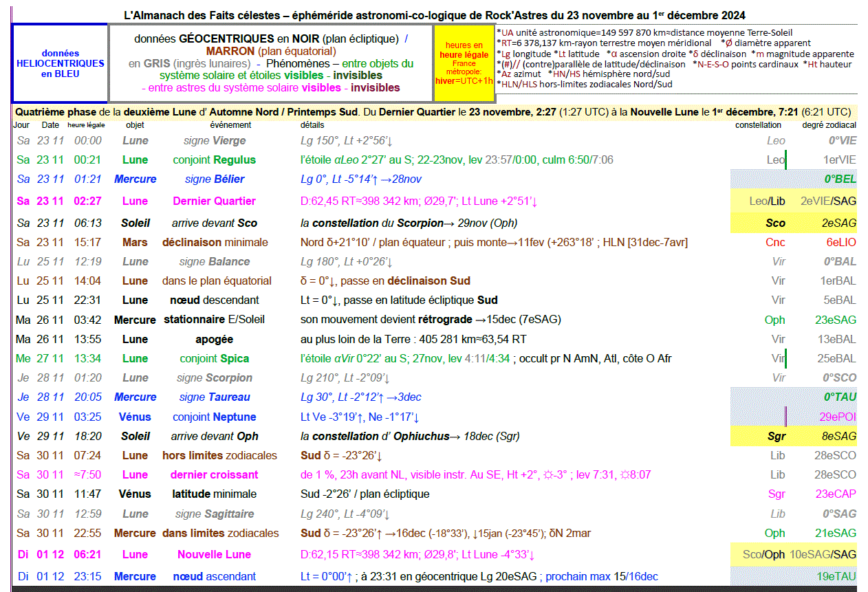Click the yellow 'Sgr' constellation cell
Image resolution: width=868 pixels, height=592 pixels.
tap(776, 437)
